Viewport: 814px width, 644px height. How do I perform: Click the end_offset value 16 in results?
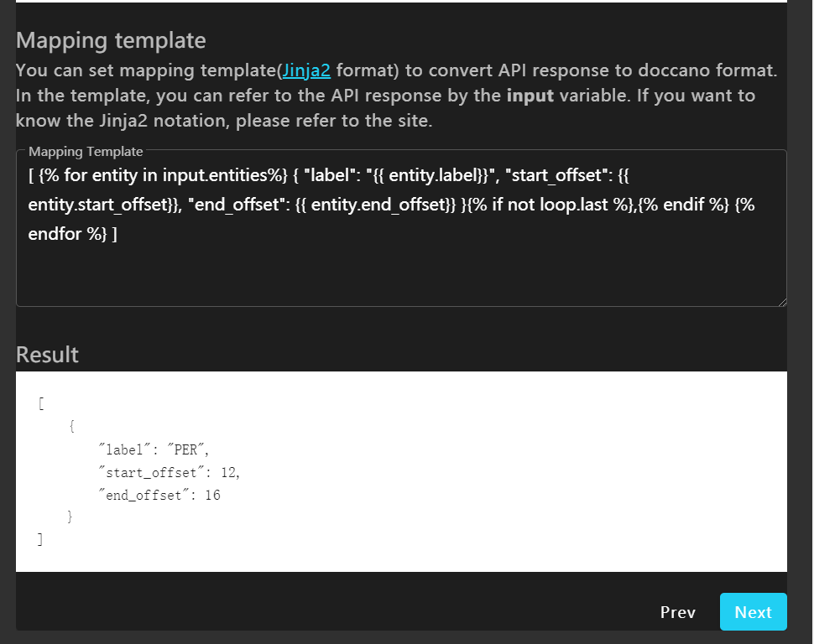coord(212,495)
